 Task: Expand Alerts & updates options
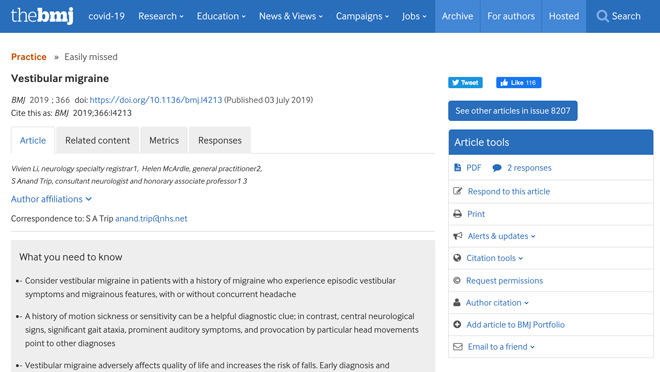pyautogui.click(x=501, y=236)
